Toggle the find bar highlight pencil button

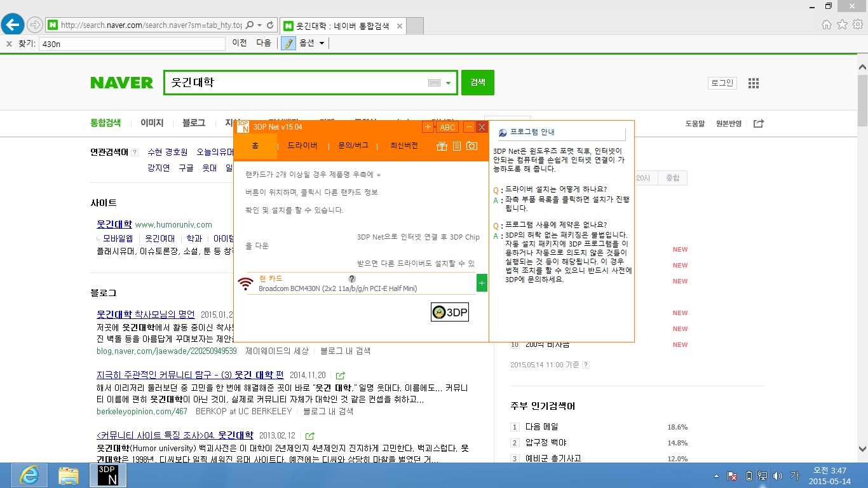coord(288,43)
